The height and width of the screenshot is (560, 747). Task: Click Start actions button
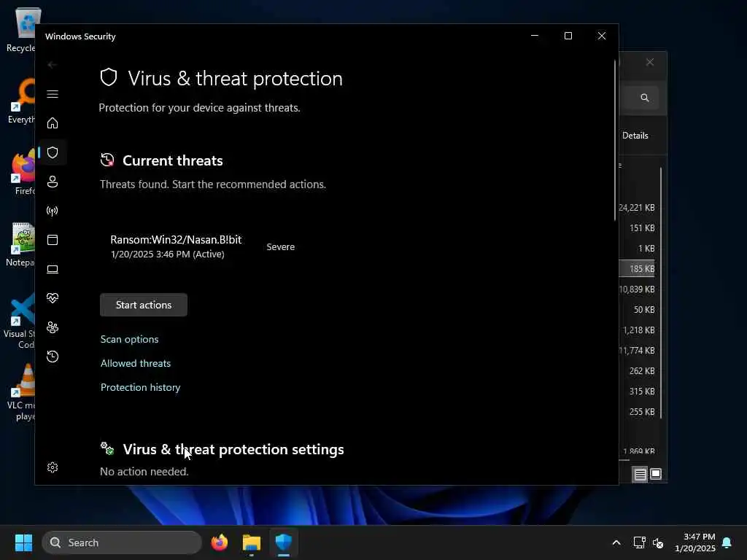coord(144,305)
